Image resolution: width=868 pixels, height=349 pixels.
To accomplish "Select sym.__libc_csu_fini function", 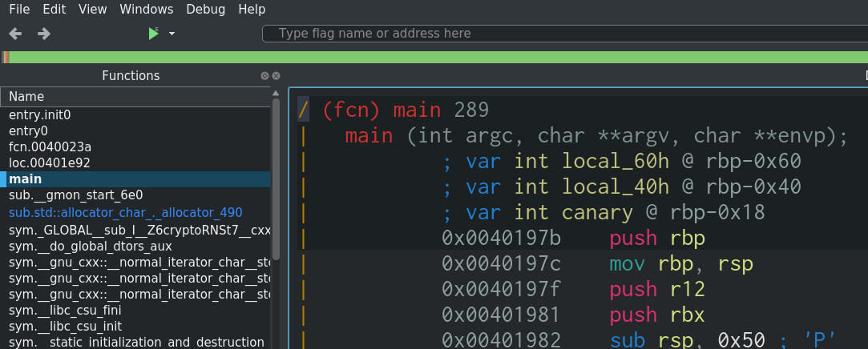I will (135, 311).
